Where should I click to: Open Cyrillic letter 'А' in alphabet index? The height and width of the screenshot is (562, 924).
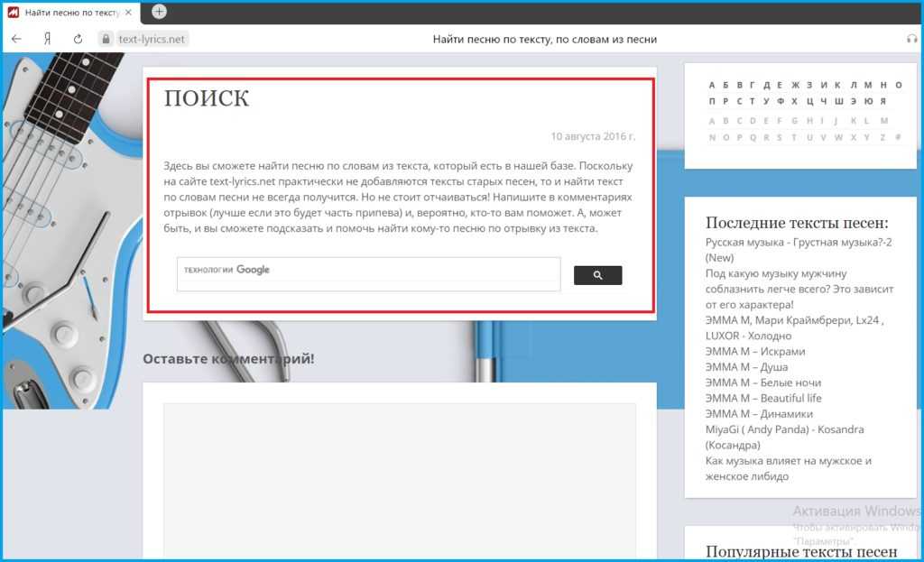[712, 86]
